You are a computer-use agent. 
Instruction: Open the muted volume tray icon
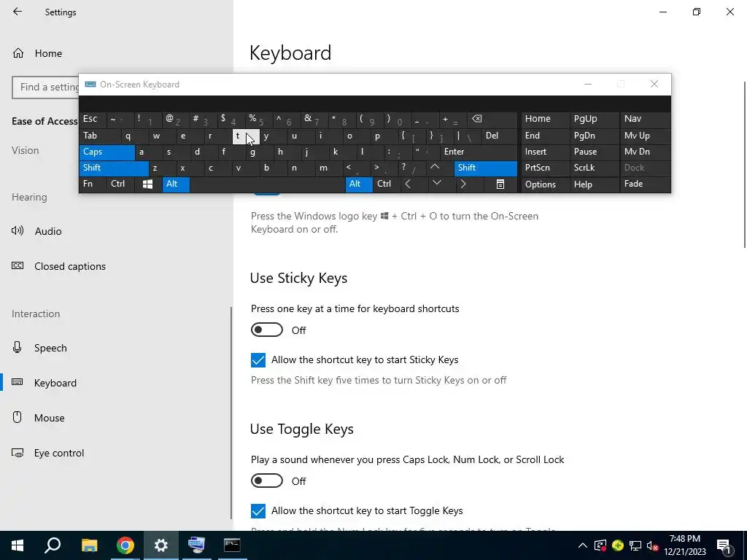tap(653, 545)
